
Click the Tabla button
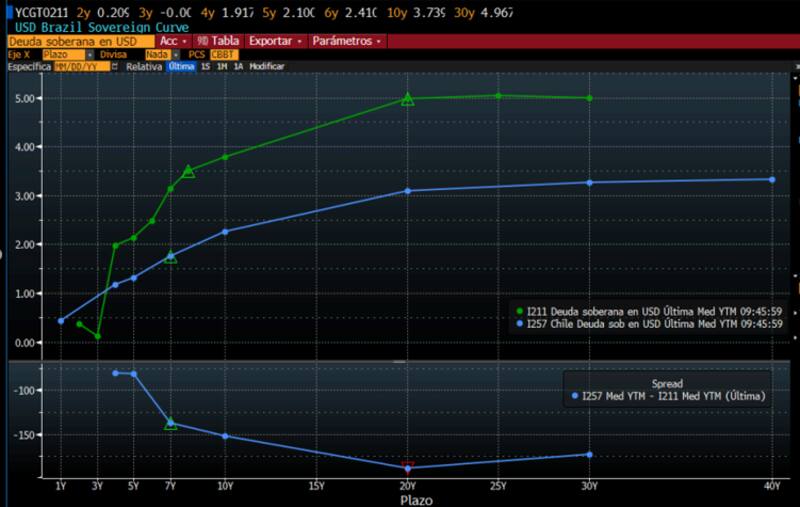tap(219, 41)
